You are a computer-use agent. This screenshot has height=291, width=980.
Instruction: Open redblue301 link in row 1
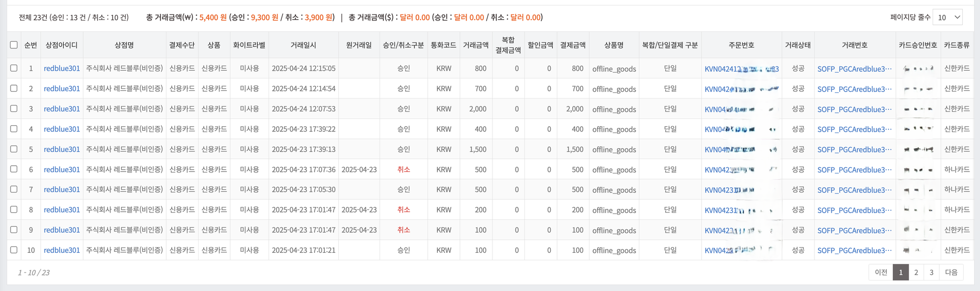click(x=62, y=68)
